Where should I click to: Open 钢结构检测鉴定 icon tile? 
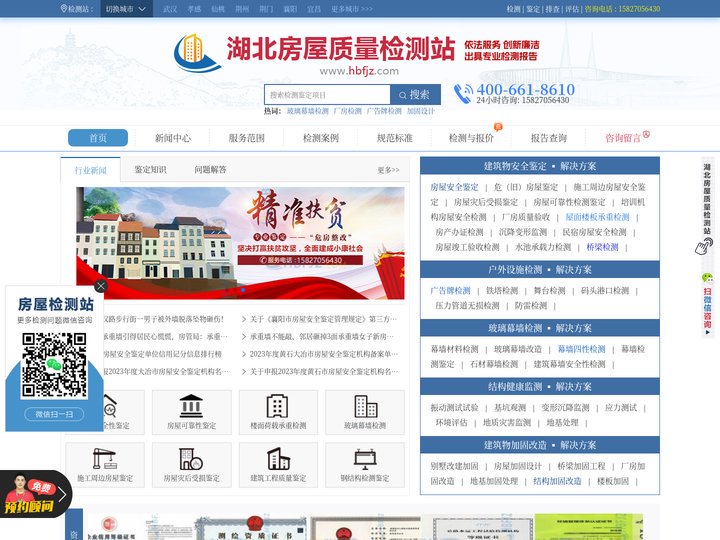[x=365, y=465]
